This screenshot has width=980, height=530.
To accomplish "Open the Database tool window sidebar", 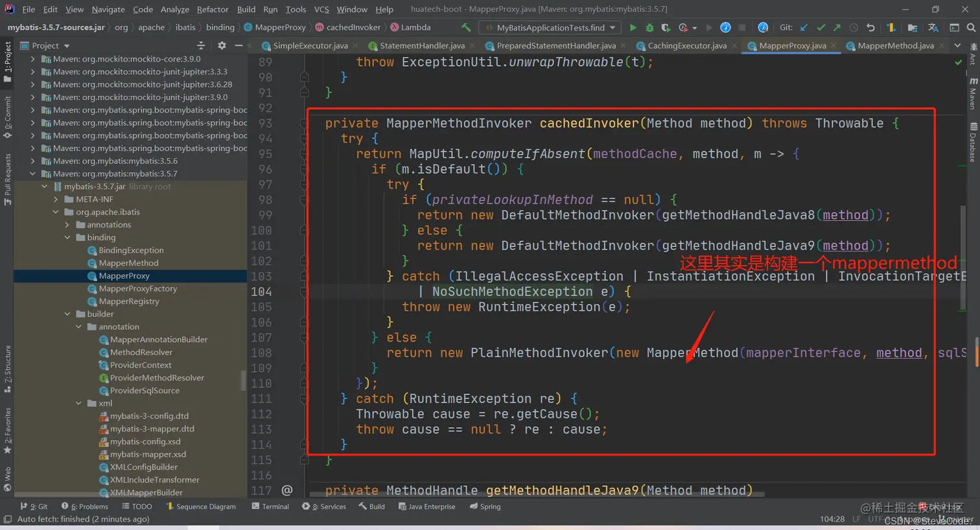I will 973,142.
